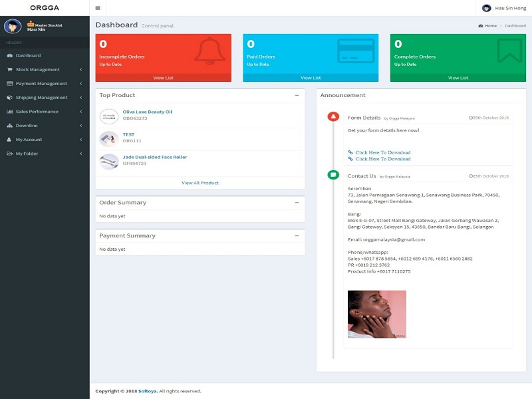Click the My Account user icon
The width and height of the screenshot is (532, 399).
point(9,140)
